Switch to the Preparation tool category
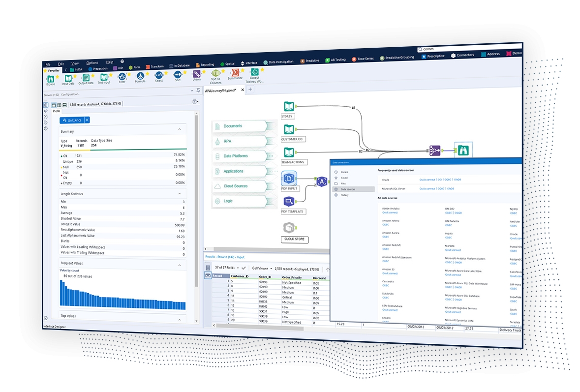This screenshot has width=580, height=392. coord(98,69)
